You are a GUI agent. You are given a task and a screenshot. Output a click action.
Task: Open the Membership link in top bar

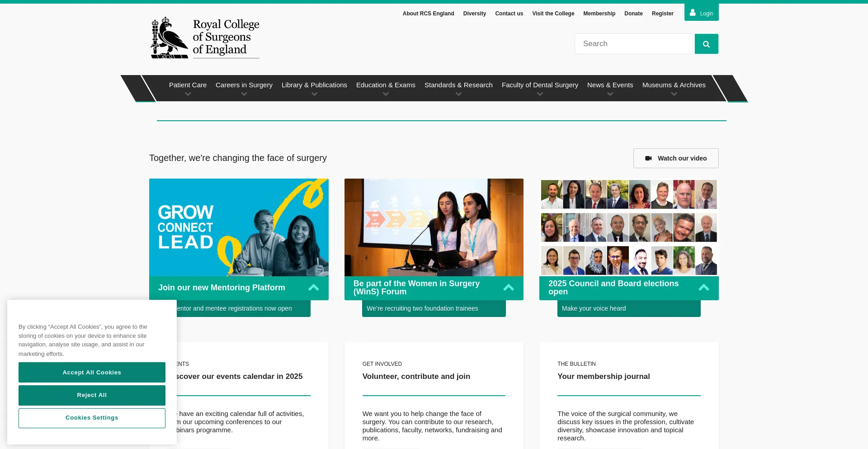[599, 14]
